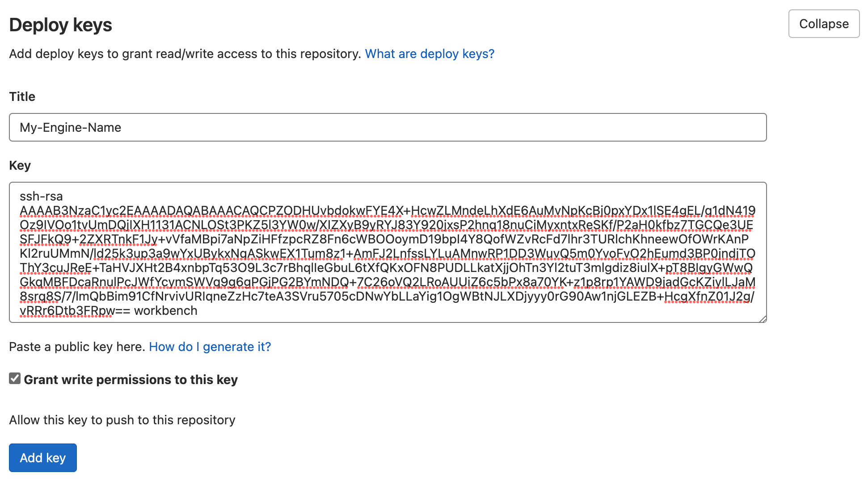Click the Key textarea resize handle

pyautogui.click(x=763, y=319)
